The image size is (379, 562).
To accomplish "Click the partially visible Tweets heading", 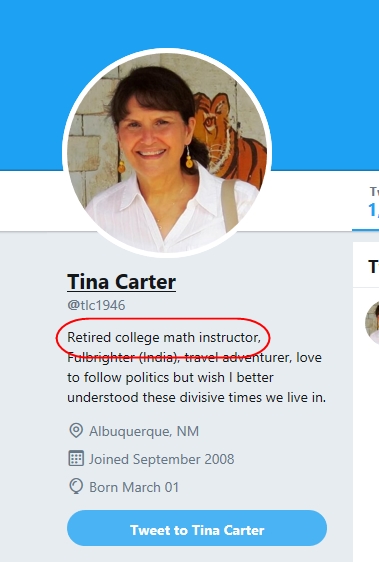I will [x=374, y=267].
